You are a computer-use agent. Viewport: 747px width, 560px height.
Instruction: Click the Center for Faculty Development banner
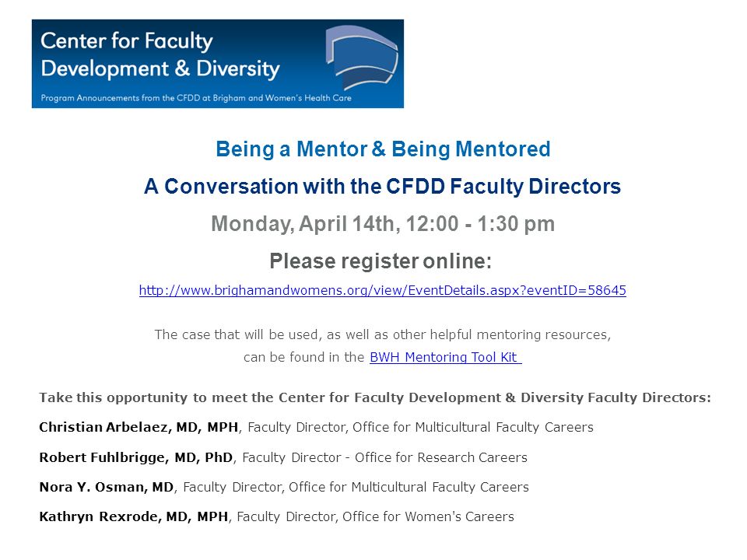tap(218, 64)
